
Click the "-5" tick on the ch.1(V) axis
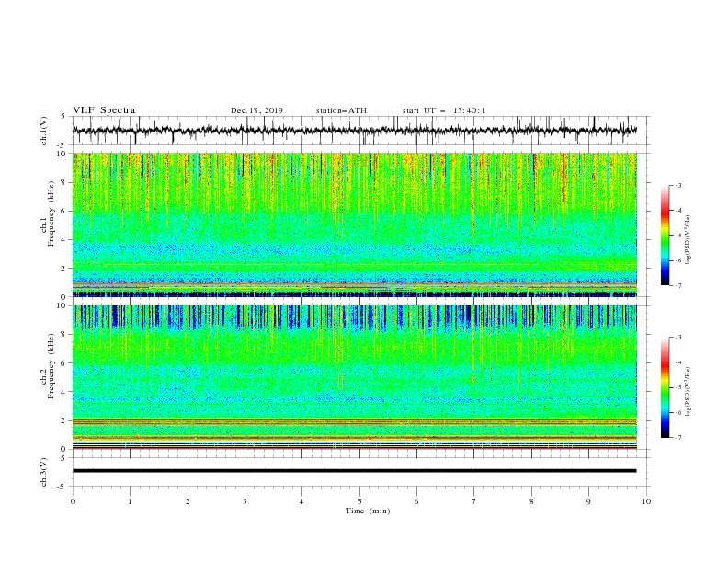pos(63,145)
